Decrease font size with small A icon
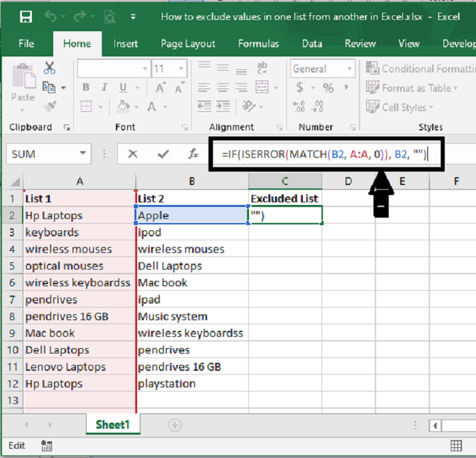Image resolution: width=476 pixels, height=458 pixels. coord(179,87)
